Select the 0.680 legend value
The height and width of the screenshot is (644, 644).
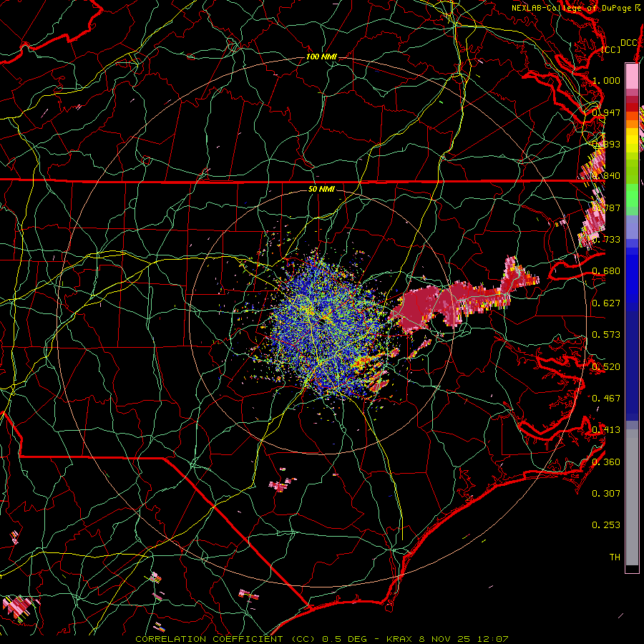tap(606, 271)
